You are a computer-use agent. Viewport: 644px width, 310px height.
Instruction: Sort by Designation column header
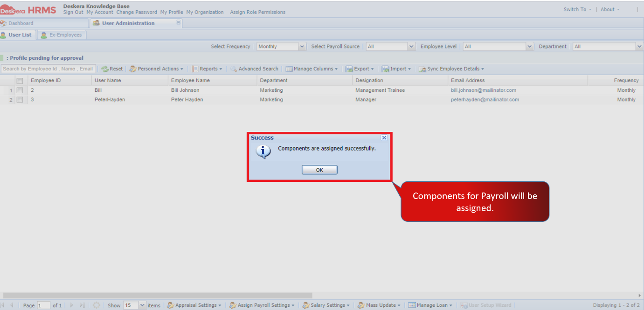pyautogui.click(x=400, y=81)
